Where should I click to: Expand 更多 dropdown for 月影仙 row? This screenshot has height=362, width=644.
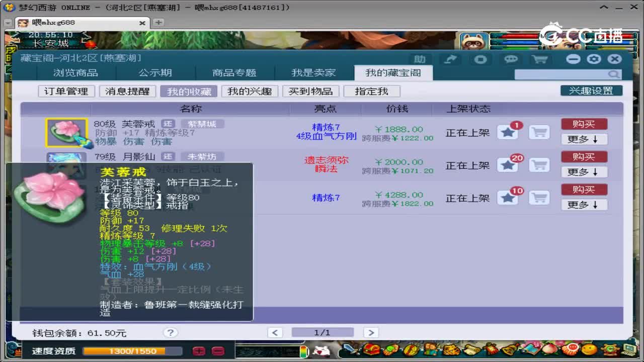[x=584, y=172]
